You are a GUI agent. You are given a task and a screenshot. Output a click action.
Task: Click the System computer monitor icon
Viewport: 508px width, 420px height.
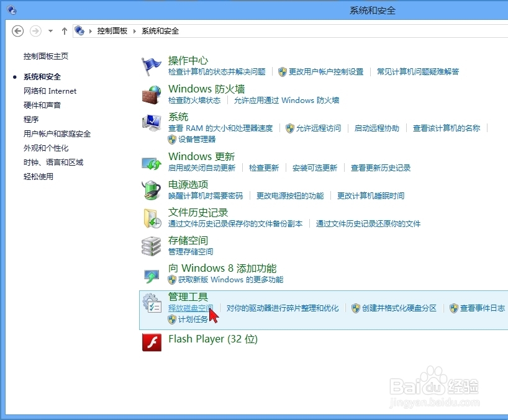pyautogui.click(x=152, y=123)
